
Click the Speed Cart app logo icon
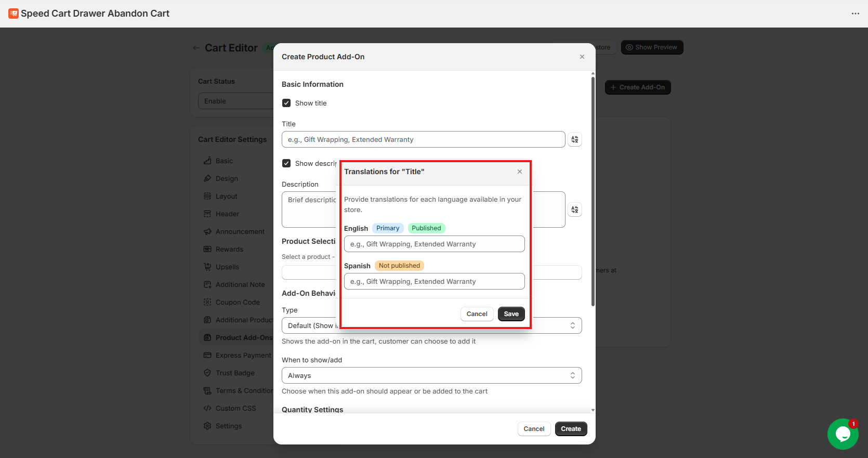click(x=14, y=14)
